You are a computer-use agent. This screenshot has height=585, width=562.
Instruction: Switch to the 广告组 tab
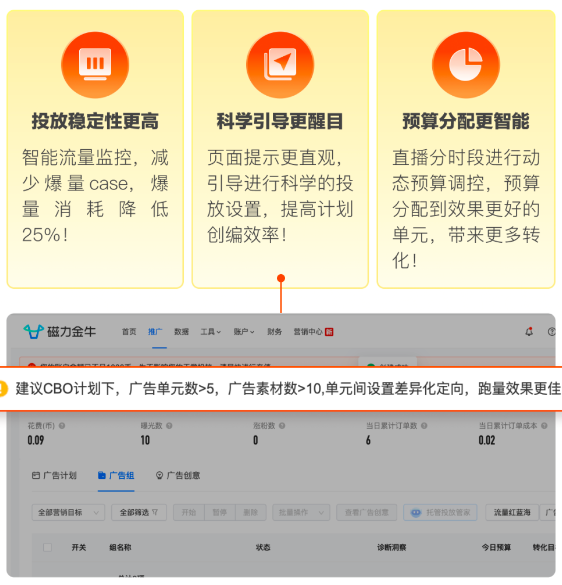[116, 475]
